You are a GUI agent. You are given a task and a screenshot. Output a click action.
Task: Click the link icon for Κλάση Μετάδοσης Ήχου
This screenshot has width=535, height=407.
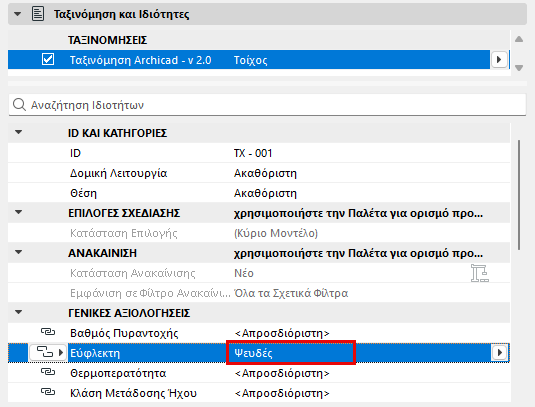coord(48,392)
